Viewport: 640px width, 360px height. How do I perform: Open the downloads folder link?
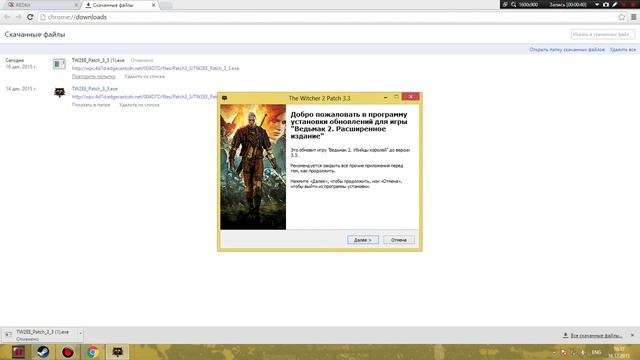click(567, 49)
